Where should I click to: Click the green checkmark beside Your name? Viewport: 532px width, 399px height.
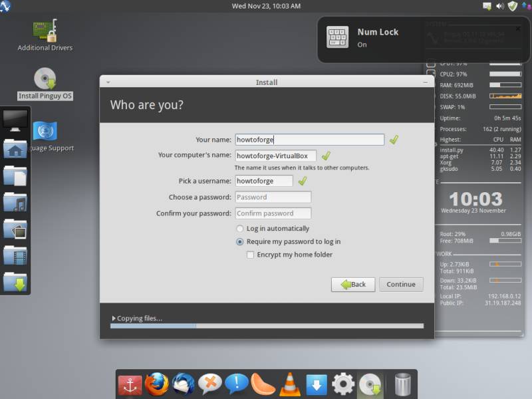pyautogui.click(x=394, y=140)
